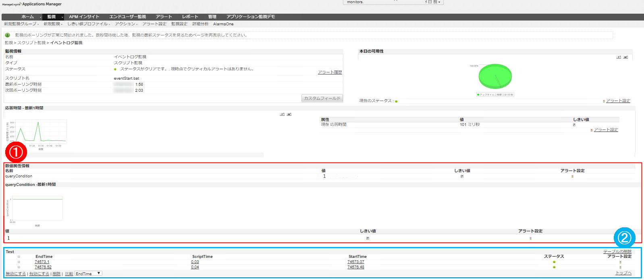Click the threshold icon in the queryCondition row
Screen dimensions: 644x280
pos(462,176)
